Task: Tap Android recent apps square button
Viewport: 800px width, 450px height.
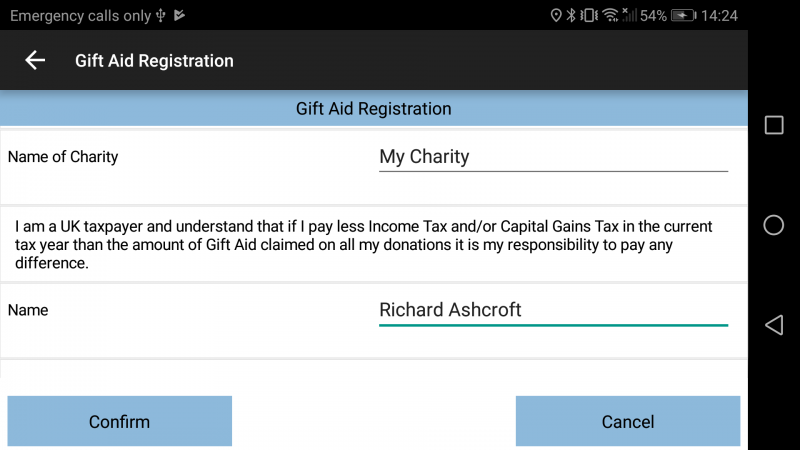Action: 773,125
